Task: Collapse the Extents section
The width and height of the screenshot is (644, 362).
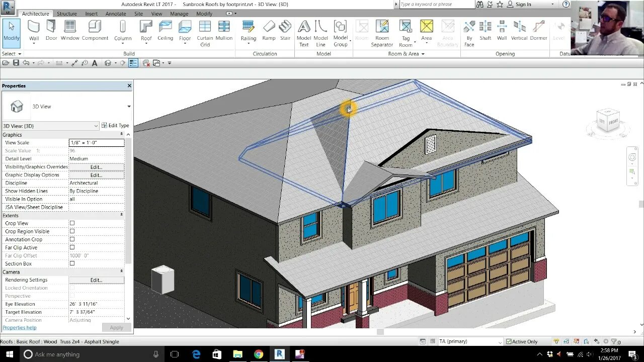Action: tap(122, 215)
